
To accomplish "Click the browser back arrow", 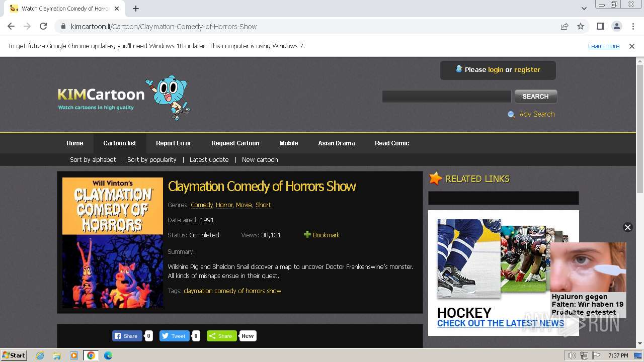I will (11, 26).
